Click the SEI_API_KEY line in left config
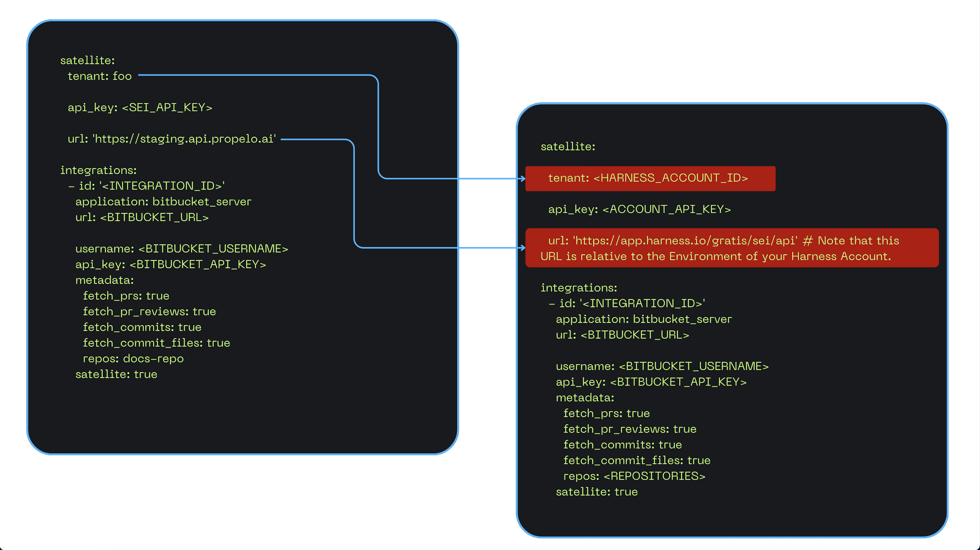The image size is (980, 550). pos(140,108)
